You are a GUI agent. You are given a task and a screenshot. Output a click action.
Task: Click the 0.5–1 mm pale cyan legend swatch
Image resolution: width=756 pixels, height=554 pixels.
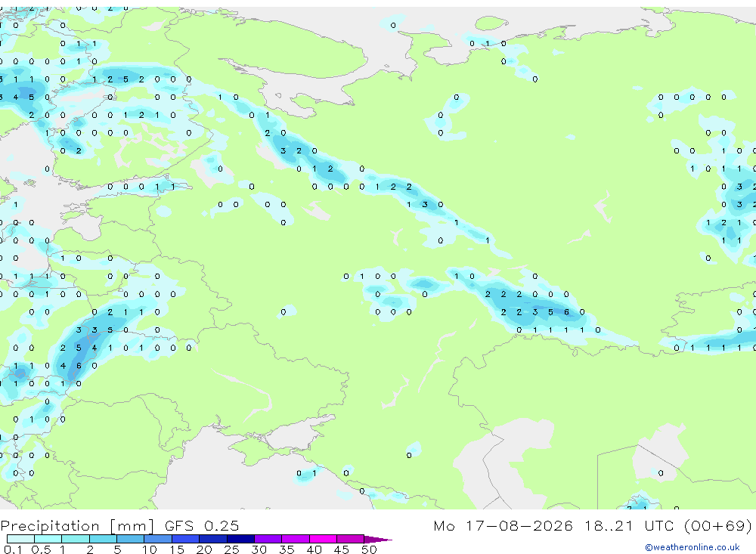tap(48, 539)
